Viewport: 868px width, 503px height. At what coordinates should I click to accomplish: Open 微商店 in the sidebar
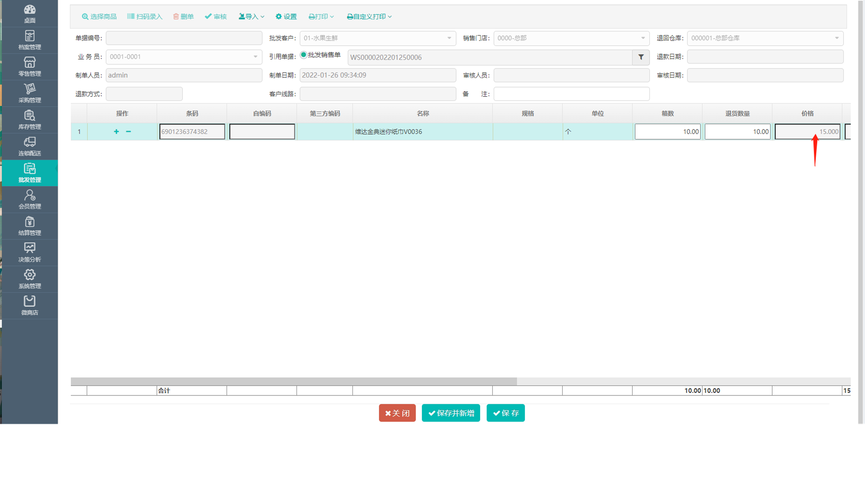pyautogui.click(x=29, y=306)
